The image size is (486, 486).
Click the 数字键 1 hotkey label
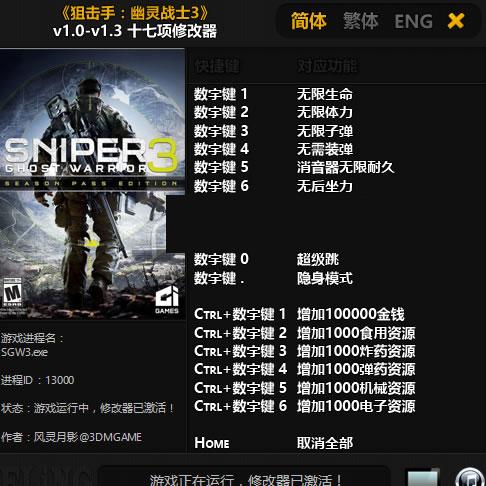221,94
